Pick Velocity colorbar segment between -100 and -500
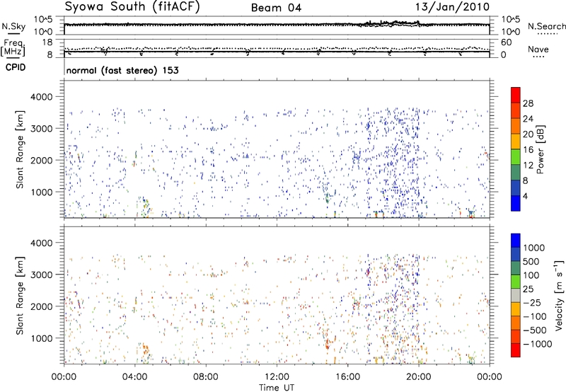 pos(516,323)
